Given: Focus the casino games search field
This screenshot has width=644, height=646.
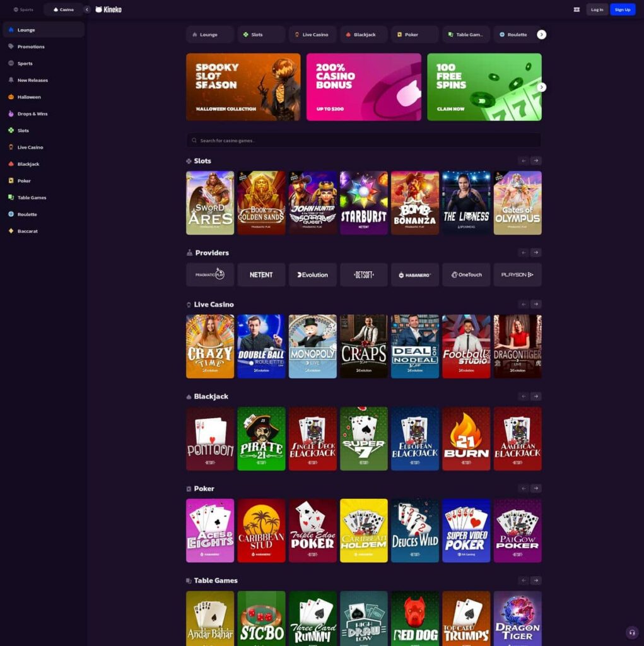Looking at the screenshot, I should click(x=363, y=141).
